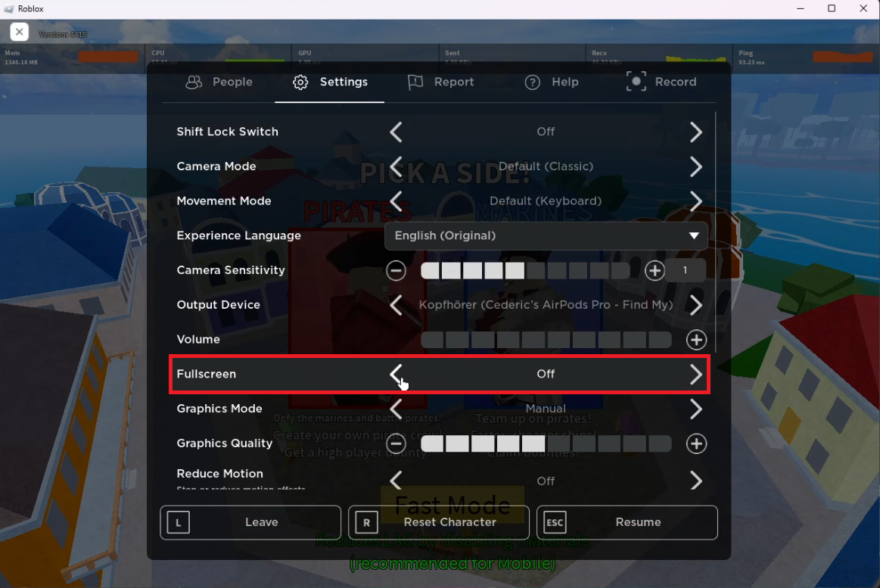The width and height of the screenshot is (880, 588).
Task: Open the Help tab
Action: (x=551, y=82)
